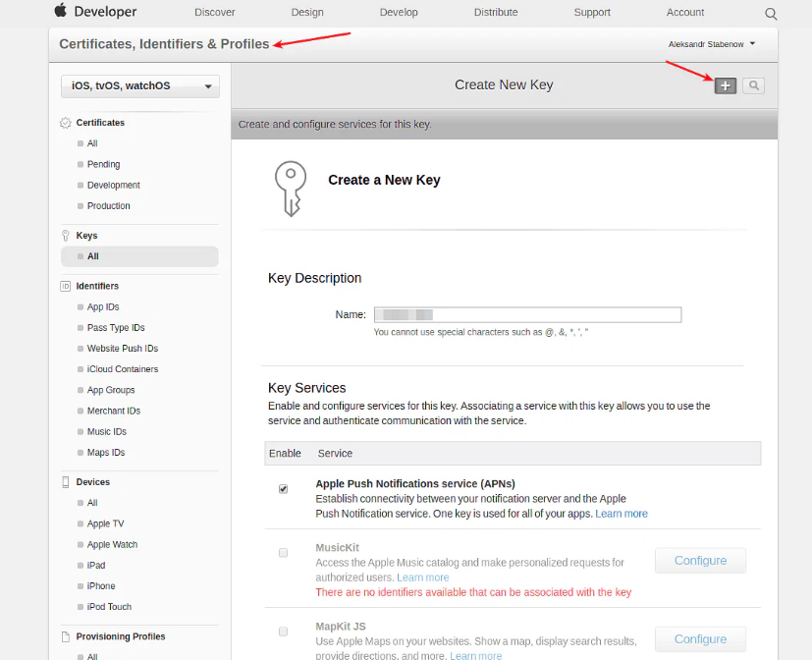
Task: Open App IDs identifiers
Action: [x=103, y=307]
